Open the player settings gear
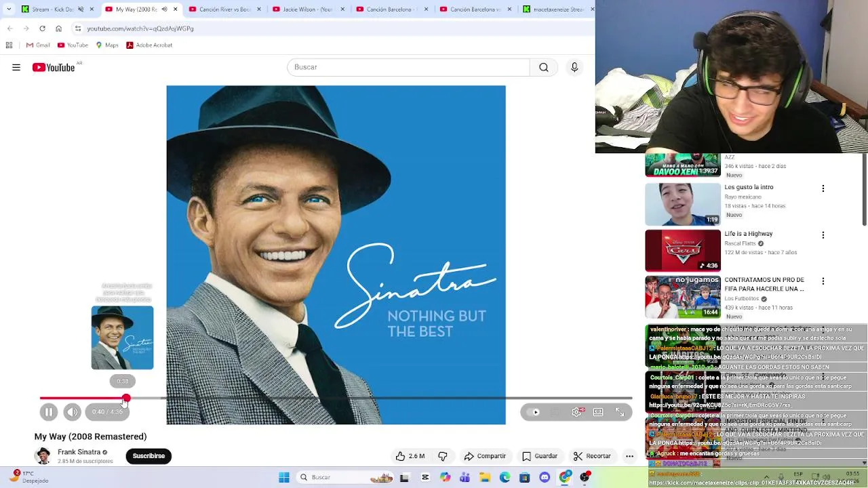Image resolution: width=868 pixels, height=488 pixels. 576,412
